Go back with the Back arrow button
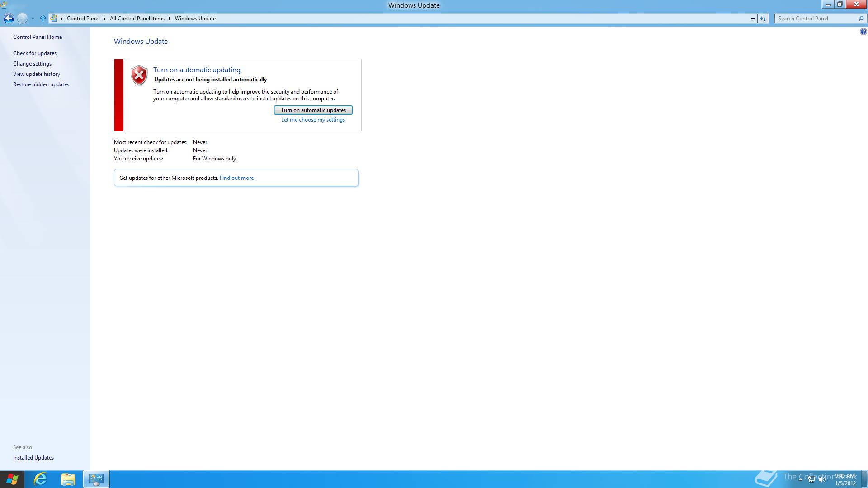This screenshot has height=488, width=868. click(x=9, y=19)
